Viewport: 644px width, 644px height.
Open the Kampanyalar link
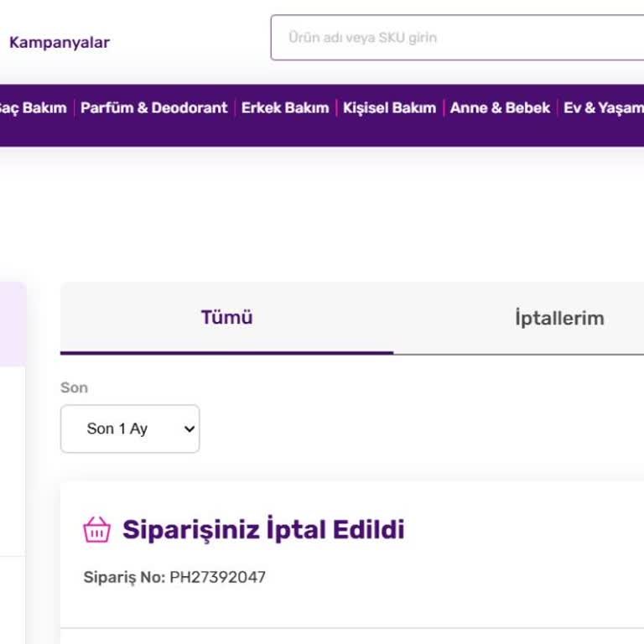(x=60, y=42)
